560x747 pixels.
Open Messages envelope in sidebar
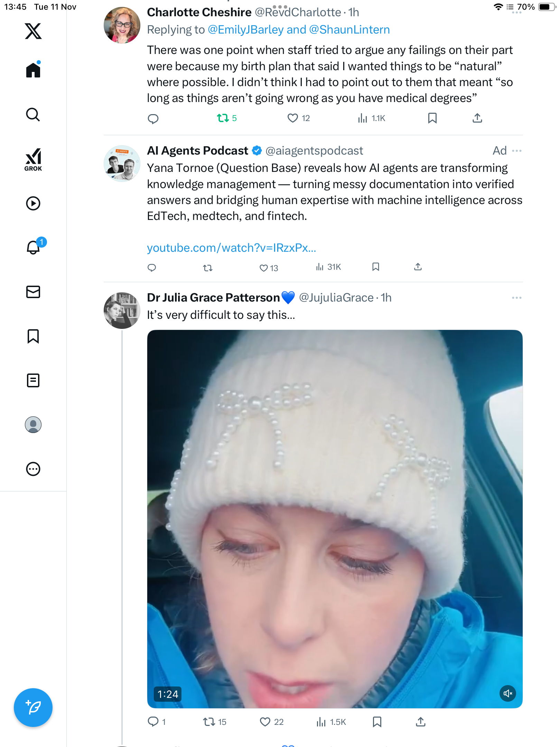click(33, 292)
